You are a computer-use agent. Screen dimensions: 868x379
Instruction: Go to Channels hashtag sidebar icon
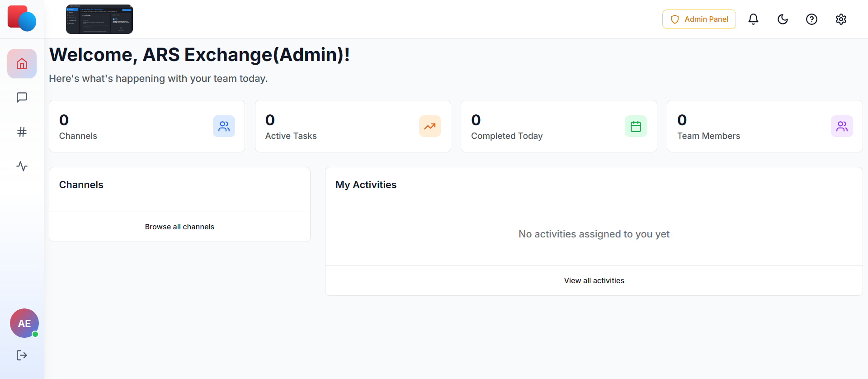(x=22, y=132)
